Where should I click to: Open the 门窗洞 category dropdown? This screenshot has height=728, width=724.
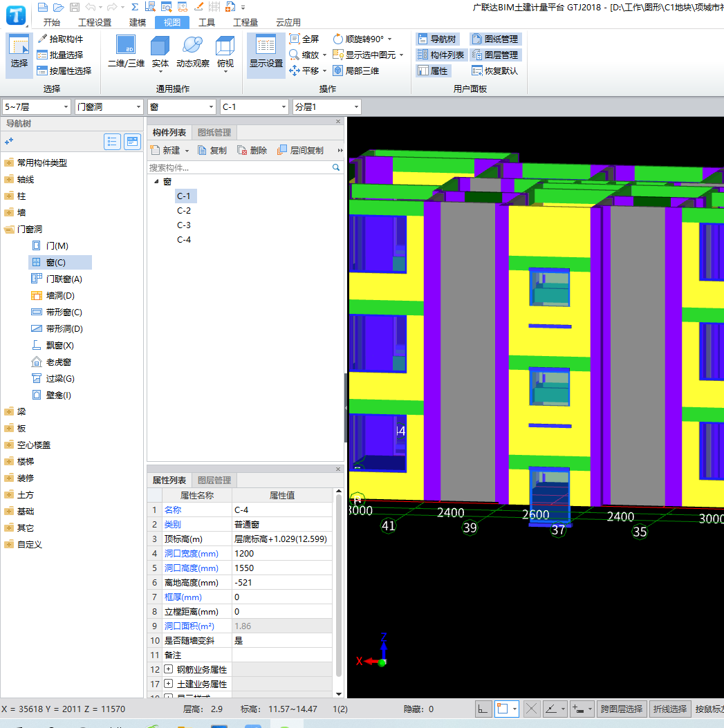click(x=109, y=106)
